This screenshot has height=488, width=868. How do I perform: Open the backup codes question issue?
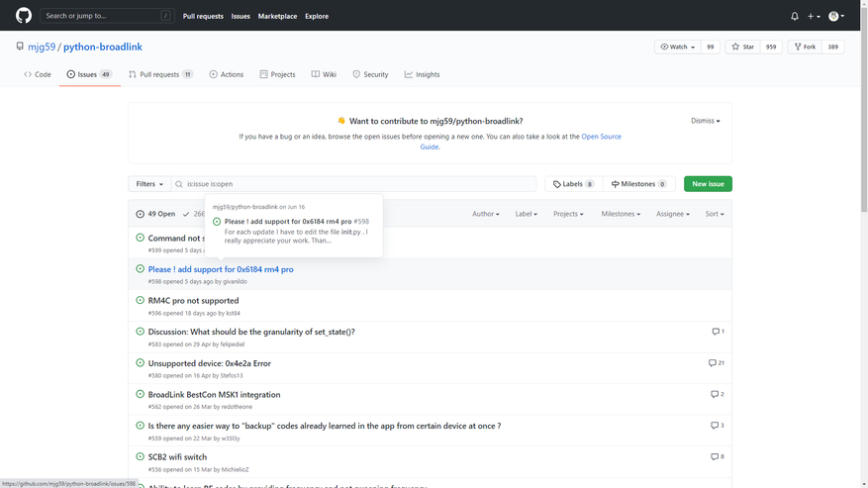[325, 426]
